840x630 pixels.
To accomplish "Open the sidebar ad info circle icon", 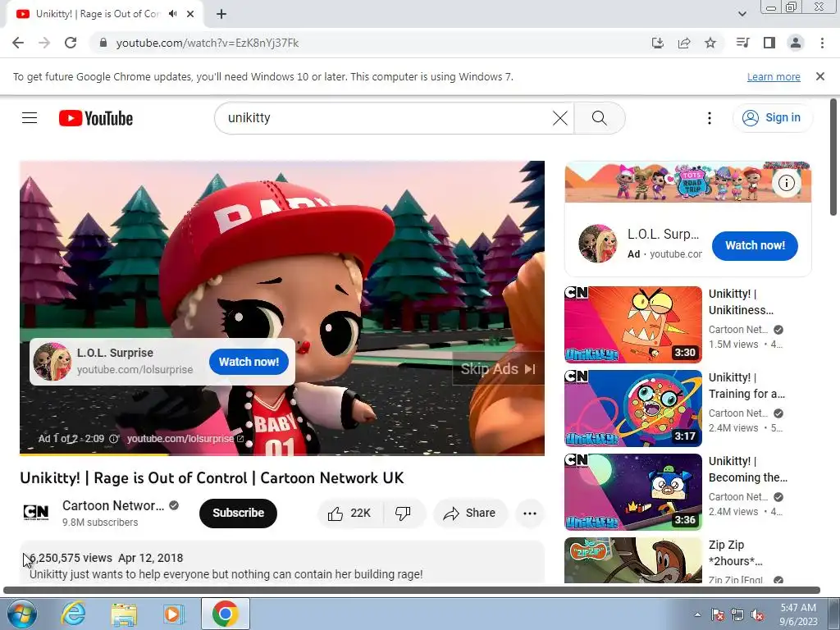I will coord(786,183).
